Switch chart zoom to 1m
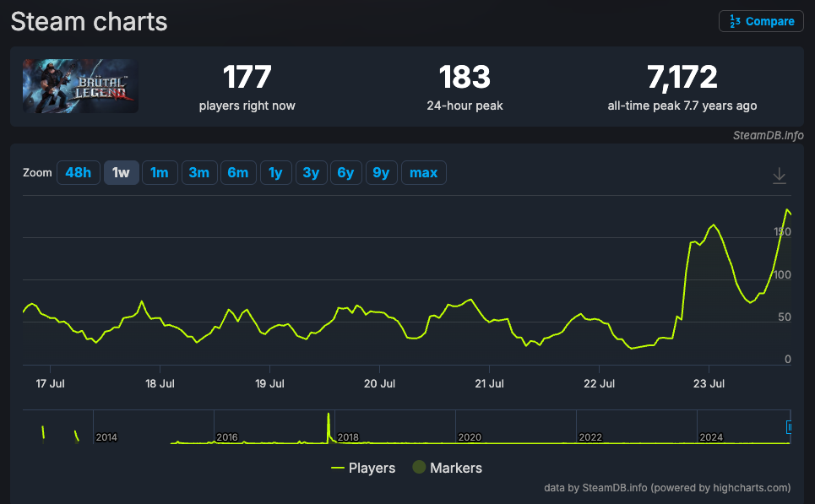 pos(160,172)
